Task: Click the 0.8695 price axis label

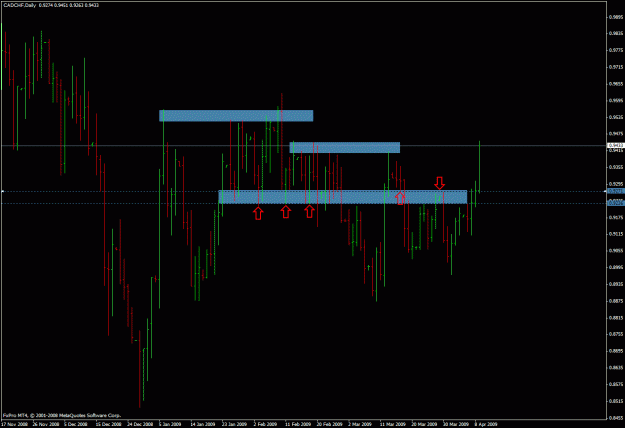Action: (616, 351)
